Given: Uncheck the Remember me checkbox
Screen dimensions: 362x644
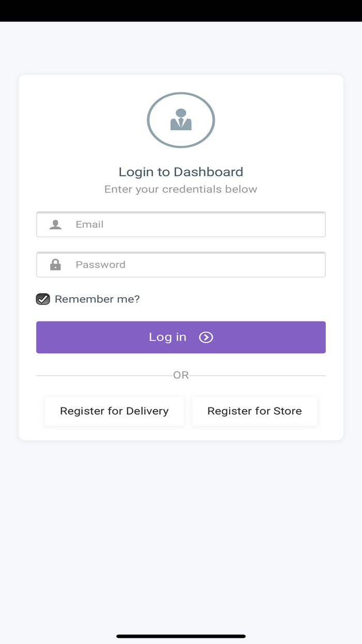Looking at the screenshot, I should pyautogui.click(x=43, y=299).
